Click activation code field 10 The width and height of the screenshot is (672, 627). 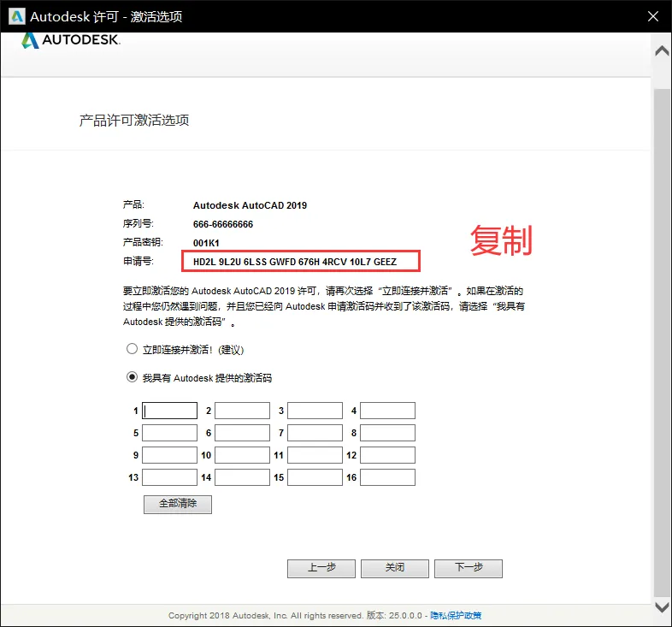(x=242, y=455)
